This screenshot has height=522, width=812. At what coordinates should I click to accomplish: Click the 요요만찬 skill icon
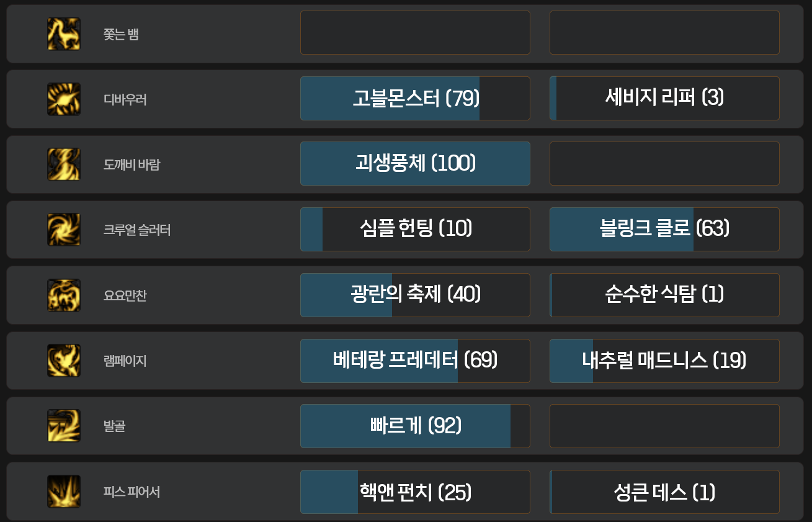(x=64, y=295)
